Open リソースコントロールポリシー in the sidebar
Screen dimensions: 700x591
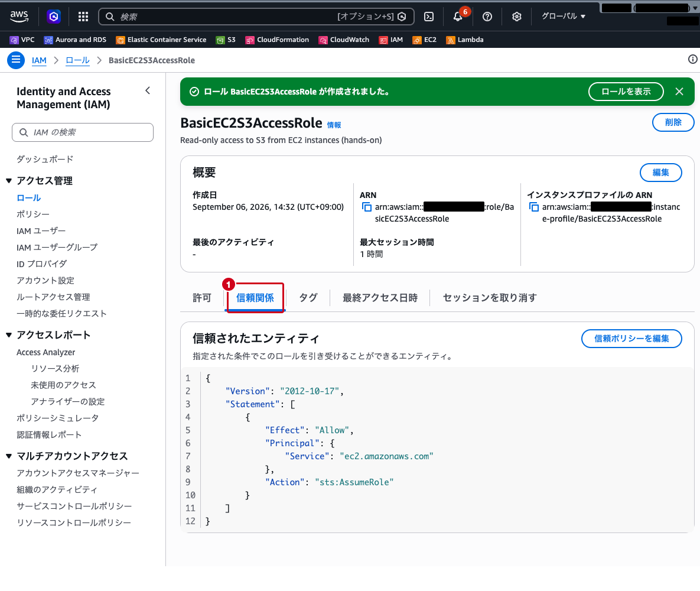(74, 522)
